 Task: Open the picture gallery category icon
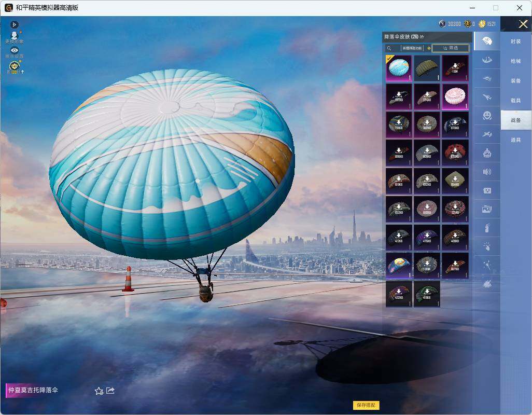(487, 209)
